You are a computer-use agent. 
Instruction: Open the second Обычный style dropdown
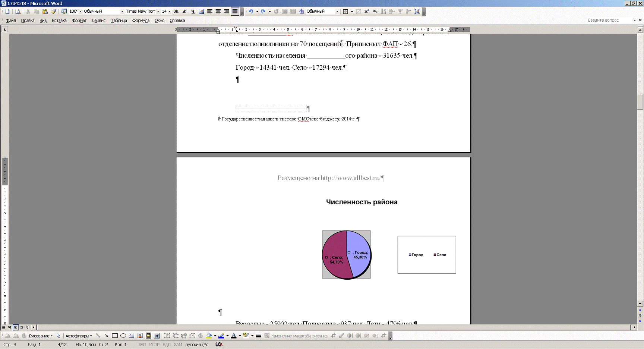tap(337, 12)
